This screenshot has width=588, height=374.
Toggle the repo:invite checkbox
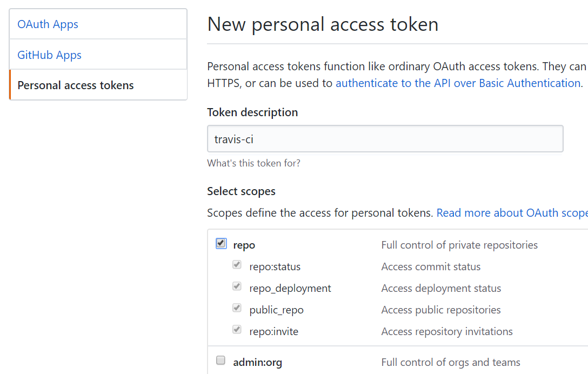point(237,330)
